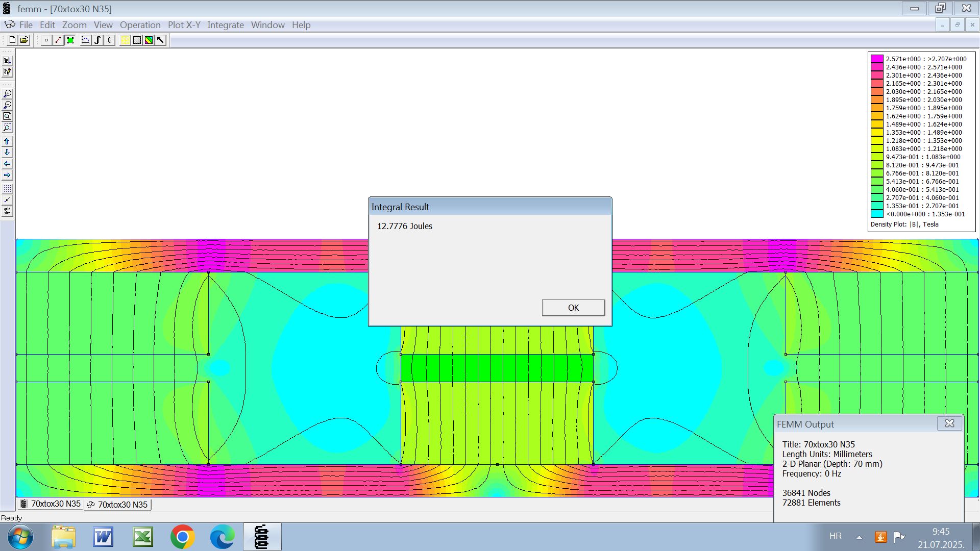980x551 pixels.
Task: Open the Plot X-Y menu
Action: pyautogui.click(x=184, y=25)
